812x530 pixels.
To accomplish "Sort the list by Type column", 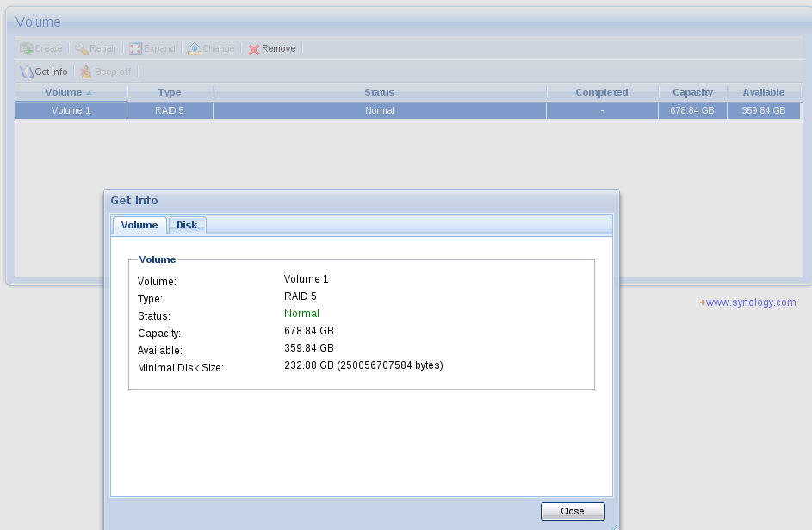I will coord(170,92).
